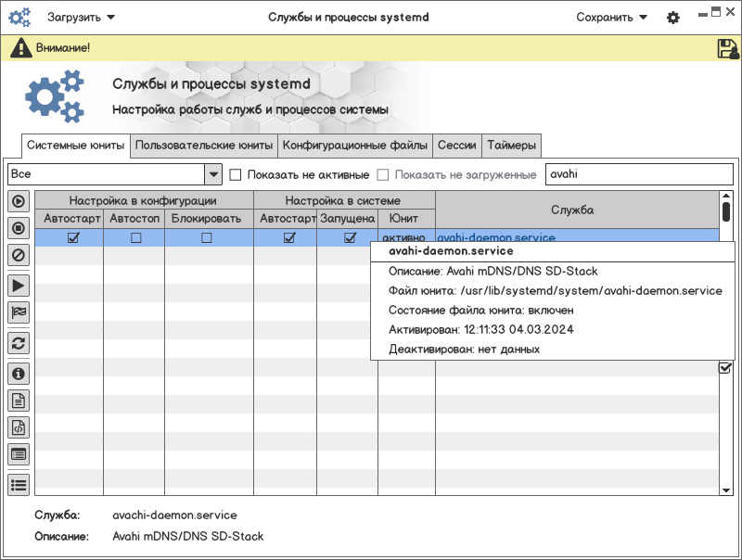
Task: Open the Сохранить dropdown menu
Action: 611,17
